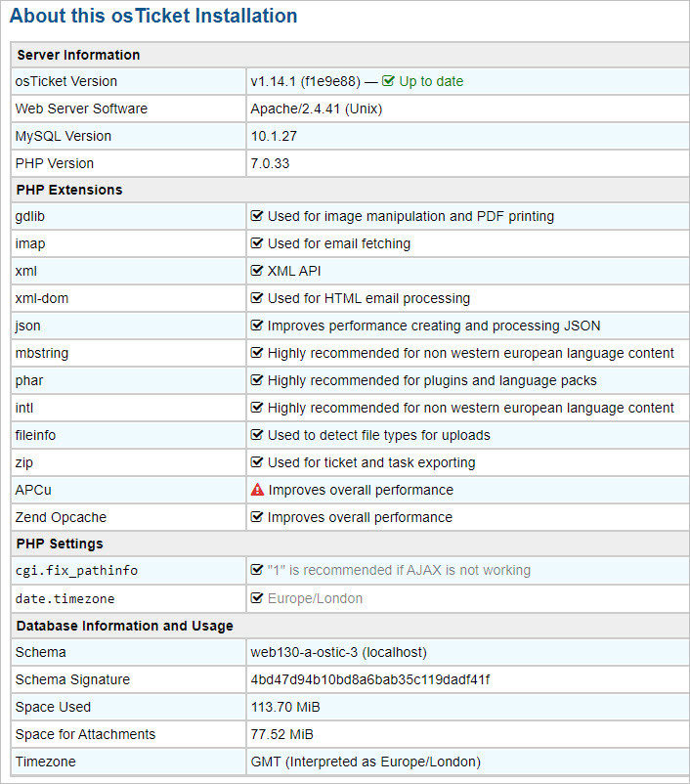The width and height of the screenshot is (690, 784).
Task: Click the APCu red warning triangle icon
Action: [x=258, y=490]
